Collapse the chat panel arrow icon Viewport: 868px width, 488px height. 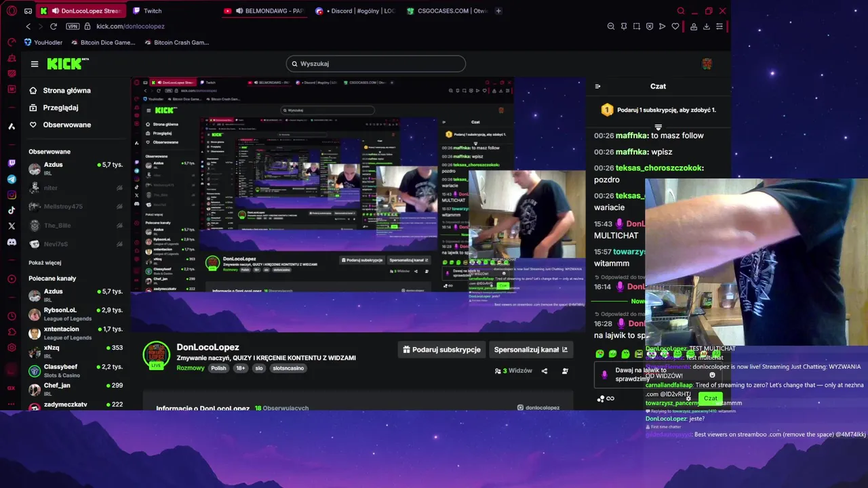pos(597,86)
